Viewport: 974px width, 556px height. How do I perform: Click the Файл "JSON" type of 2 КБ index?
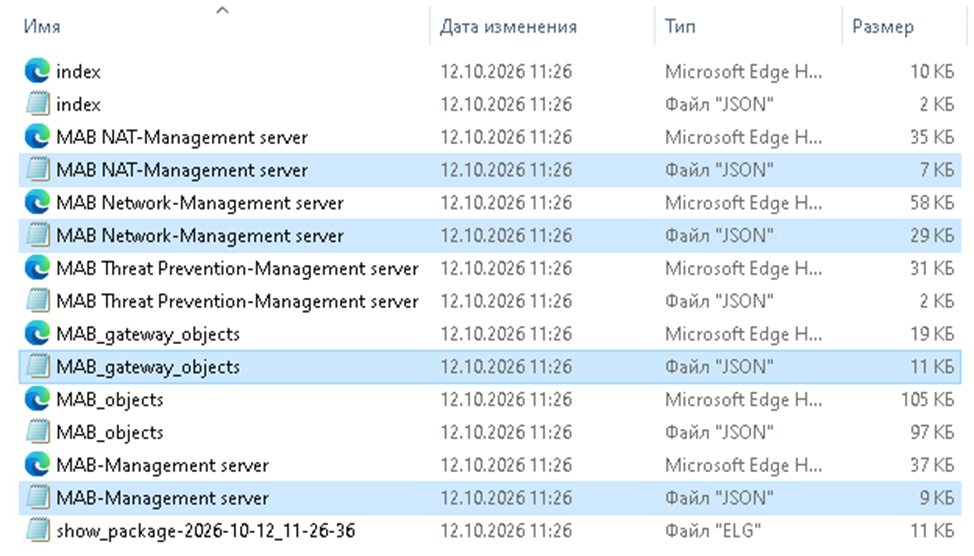coord(719,104)
